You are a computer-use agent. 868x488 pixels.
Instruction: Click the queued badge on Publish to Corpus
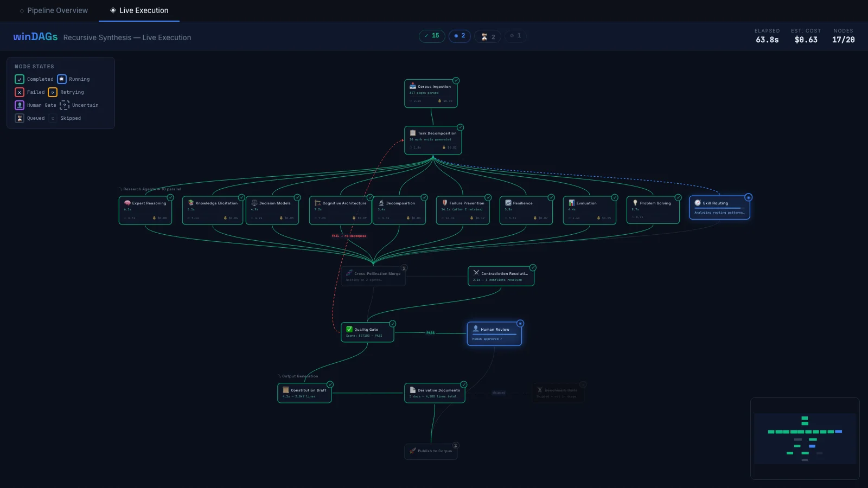click(456, 446)
